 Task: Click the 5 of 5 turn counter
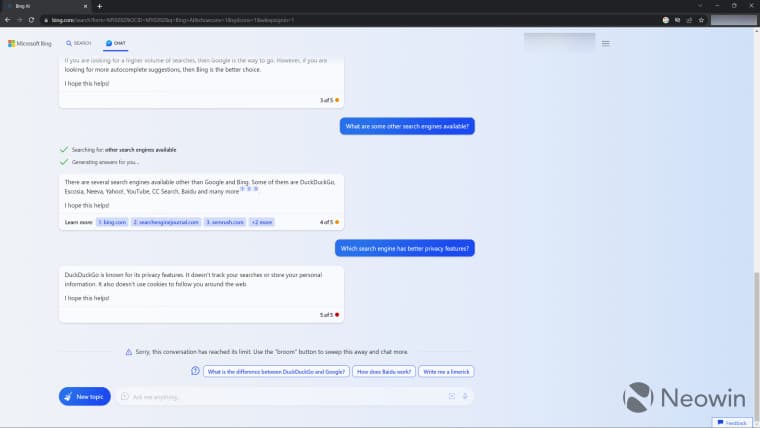(x=329, y=315)
